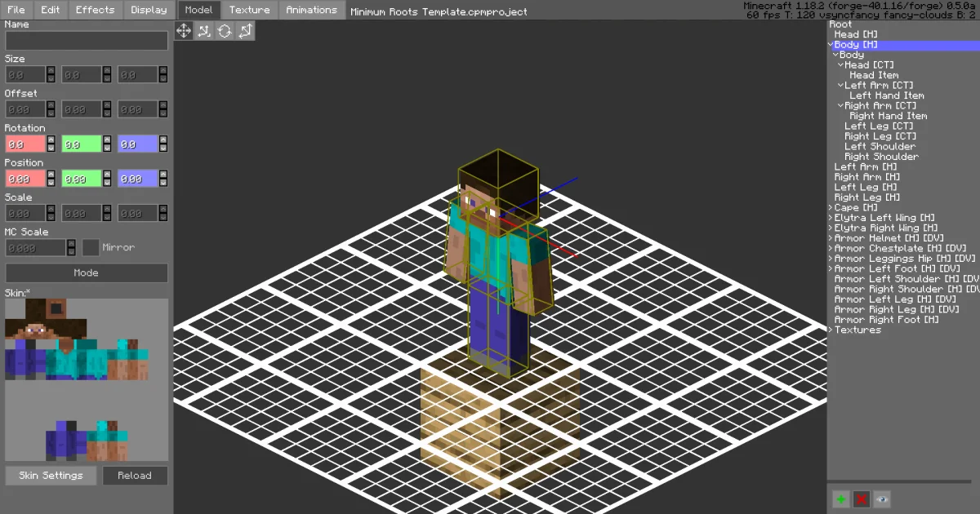Select the 'Right Hand Item' tree row
Image resolution: width=980 pixels, height=514 pixels.
tap(889, 116)
